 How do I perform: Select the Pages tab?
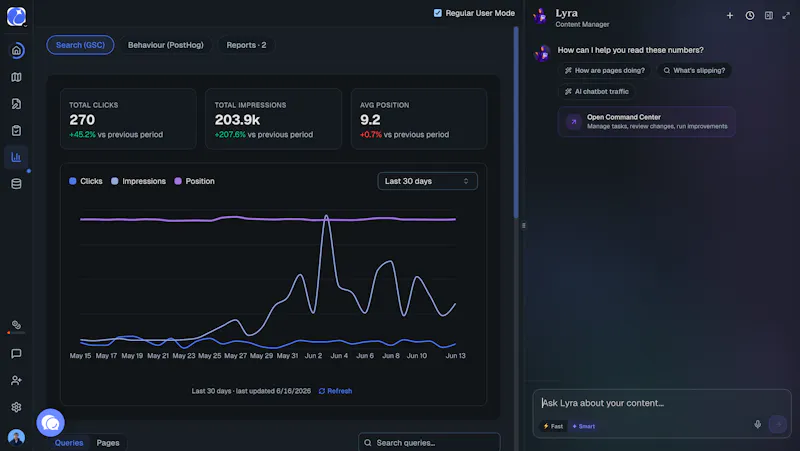(x=108, y=443)
